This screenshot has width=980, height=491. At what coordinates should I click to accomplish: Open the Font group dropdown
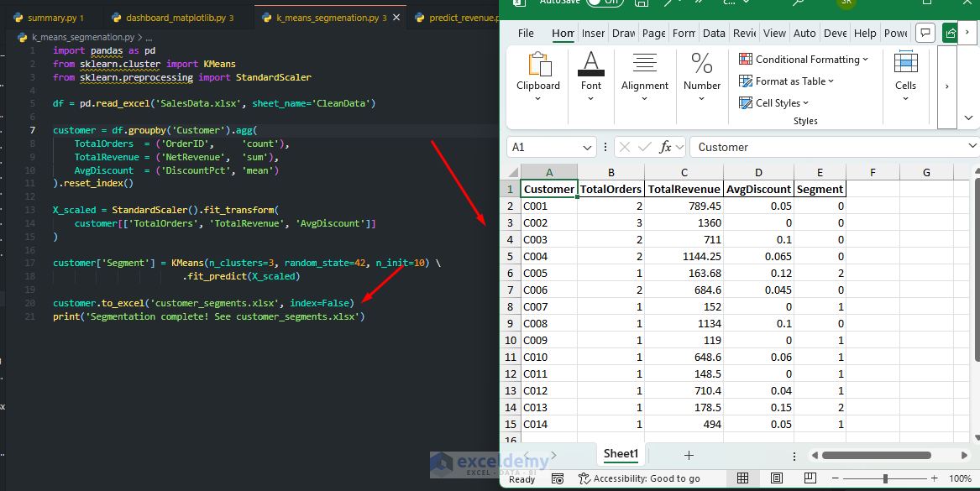590,78
